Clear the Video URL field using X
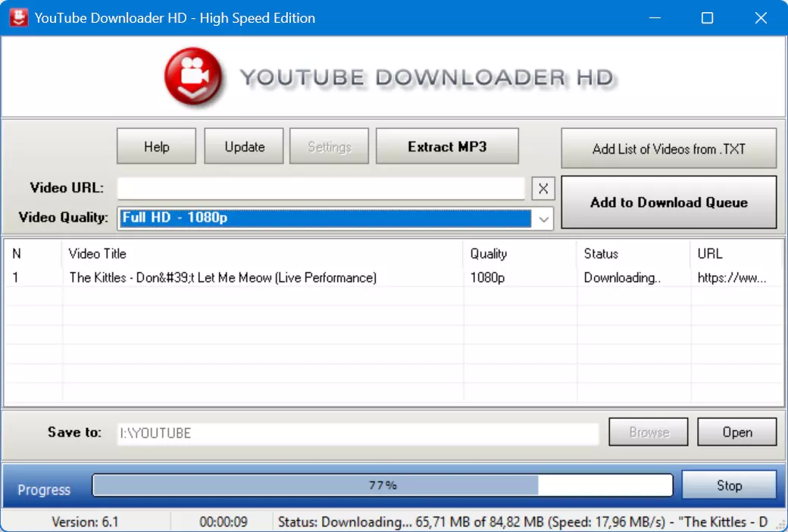 543,189
